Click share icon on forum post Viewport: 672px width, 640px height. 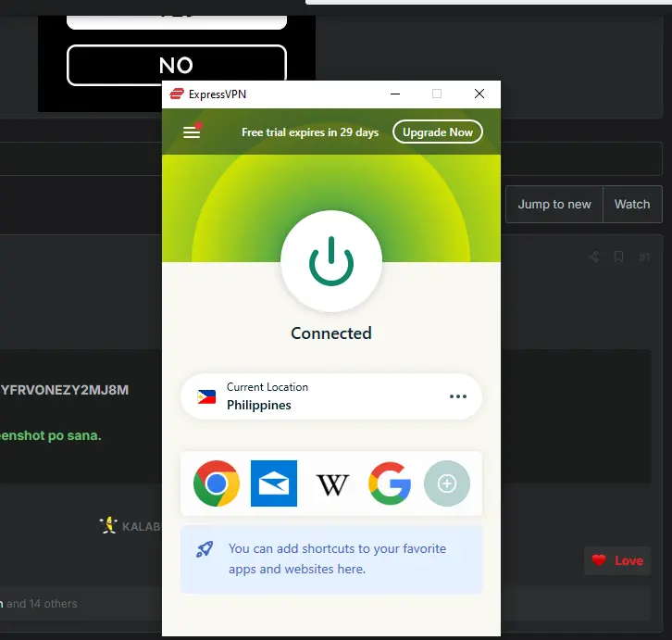pos(593,257)
